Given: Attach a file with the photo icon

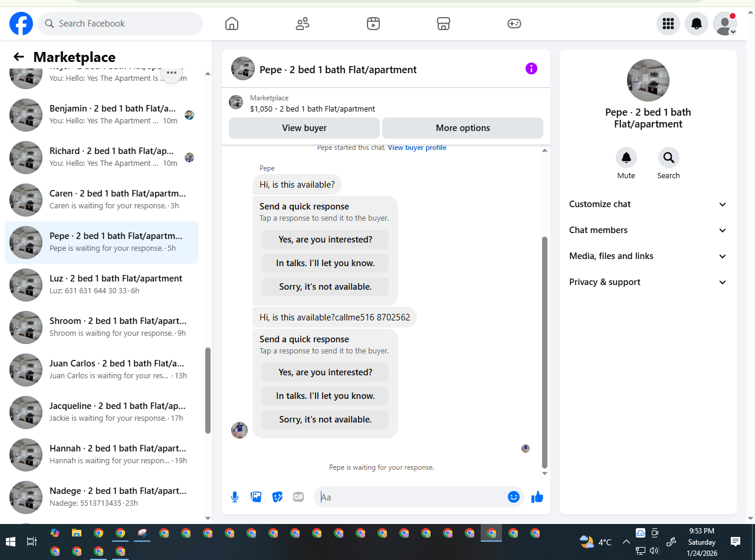Looking at the screenshot, I should [256, 497].
